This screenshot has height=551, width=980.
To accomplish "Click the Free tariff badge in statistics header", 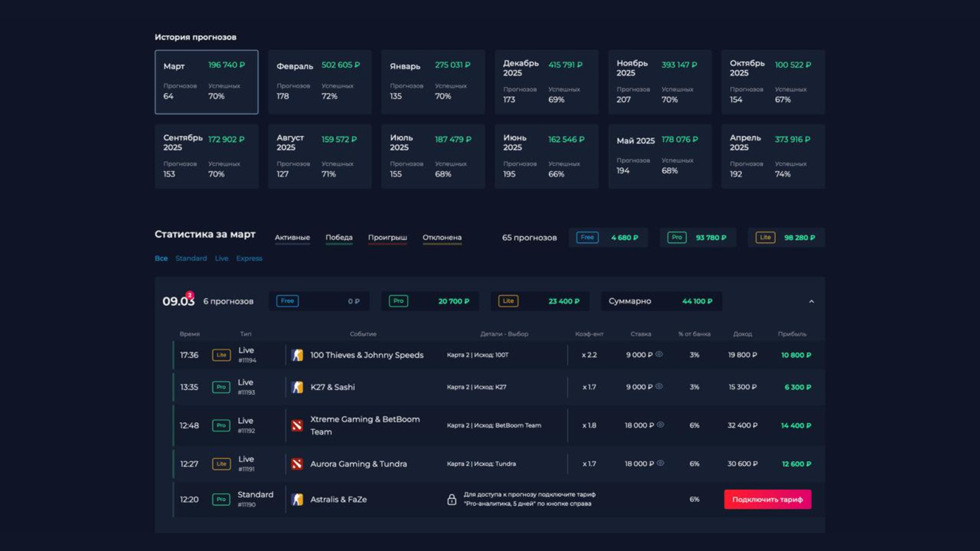I will point(587,238).
